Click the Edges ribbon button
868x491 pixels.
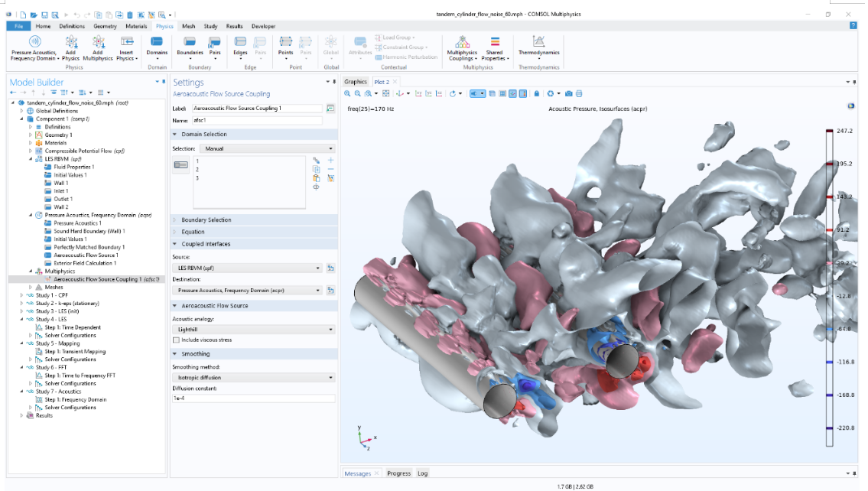(240, 48)
